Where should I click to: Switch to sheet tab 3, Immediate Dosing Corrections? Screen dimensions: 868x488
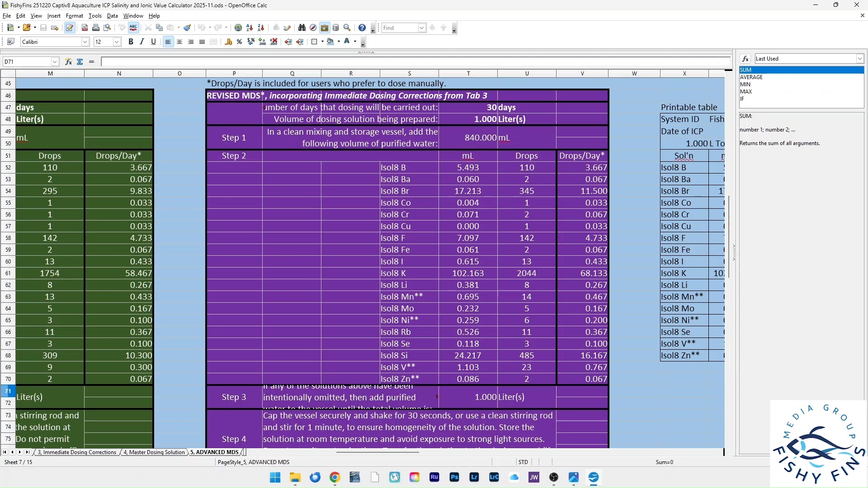77,452
